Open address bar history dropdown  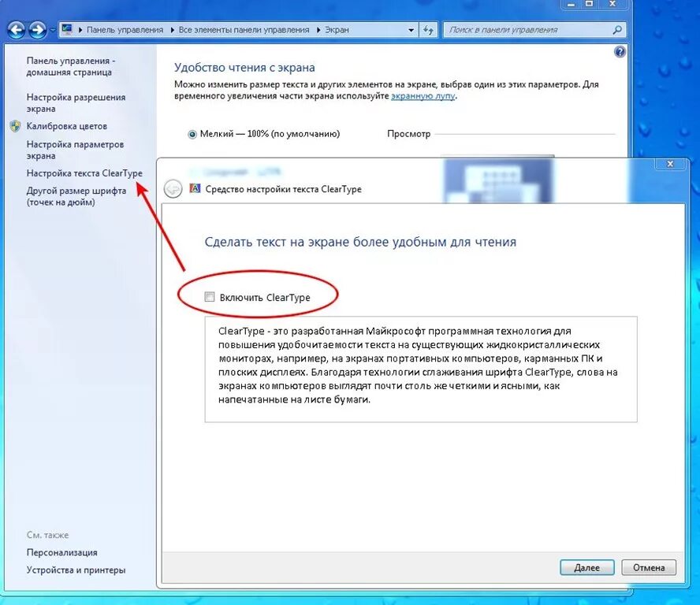411,30
